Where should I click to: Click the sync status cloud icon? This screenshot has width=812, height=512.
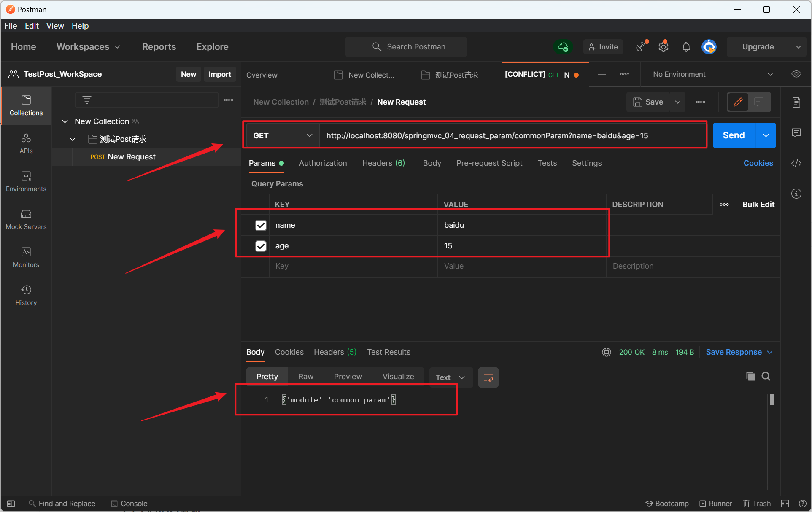click(563, 47)
